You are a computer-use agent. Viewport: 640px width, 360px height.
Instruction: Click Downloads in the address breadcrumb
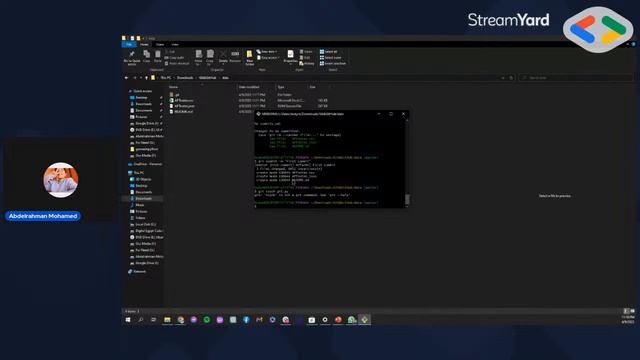point(185,78)
